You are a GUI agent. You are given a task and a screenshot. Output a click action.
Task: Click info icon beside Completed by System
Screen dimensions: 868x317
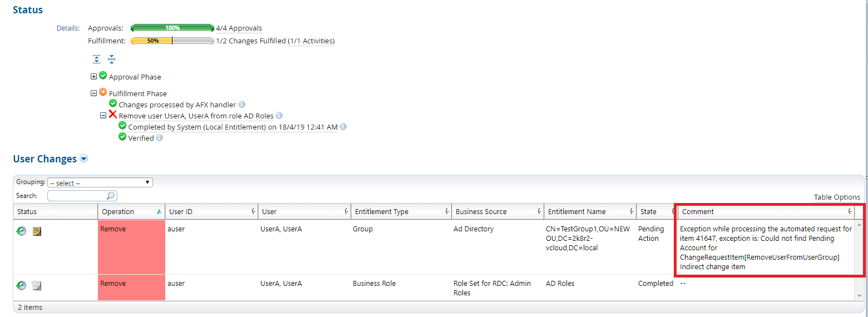tap(343, 127)
